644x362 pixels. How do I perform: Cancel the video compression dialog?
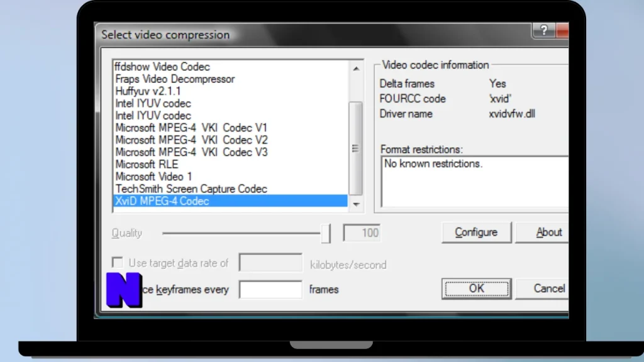[542, 288]
